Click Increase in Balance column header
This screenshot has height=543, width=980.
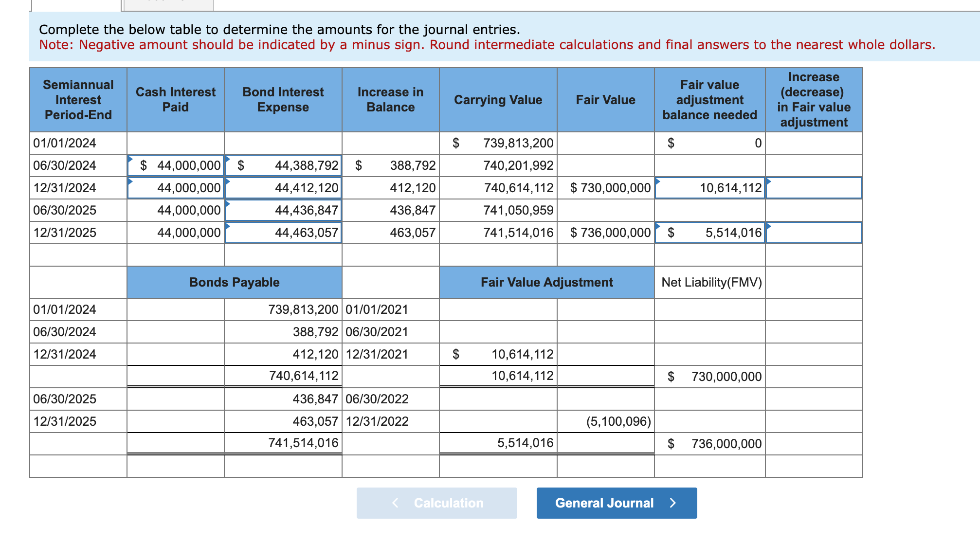(x=391, y=100)
